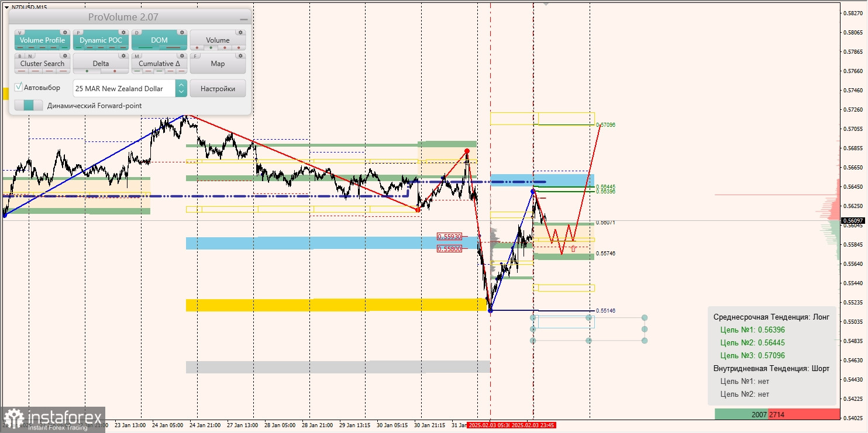The image size is (868, 433).
Task: Click Цель №3: 0.57096 in info panel
Action: pyautogui.click(x=753, y=355)
